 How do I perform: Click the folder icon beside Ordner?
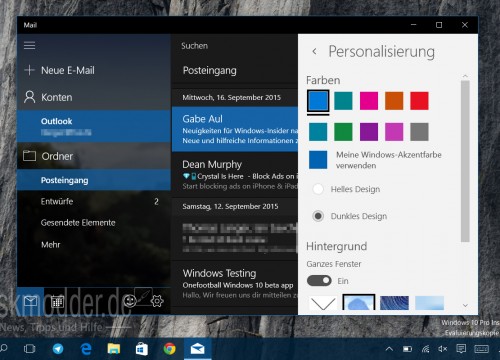coord(29,156)
